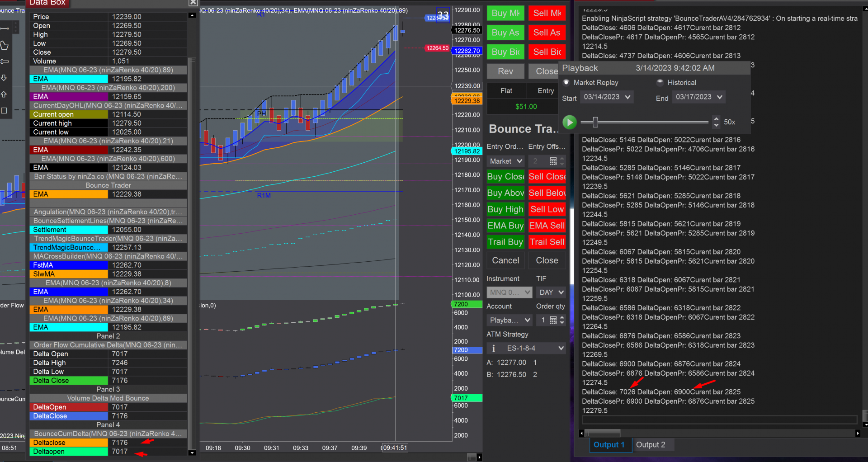The height and width of the screenshot is (462, 868).
Task: Click Buy Close button
Action: pos(505,177)
